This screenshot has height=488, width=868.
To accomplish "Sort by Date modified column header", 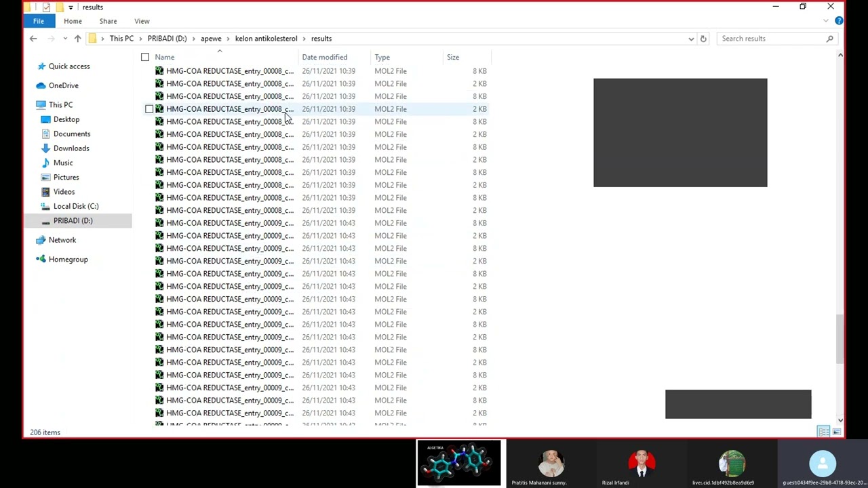I will 324,57.
